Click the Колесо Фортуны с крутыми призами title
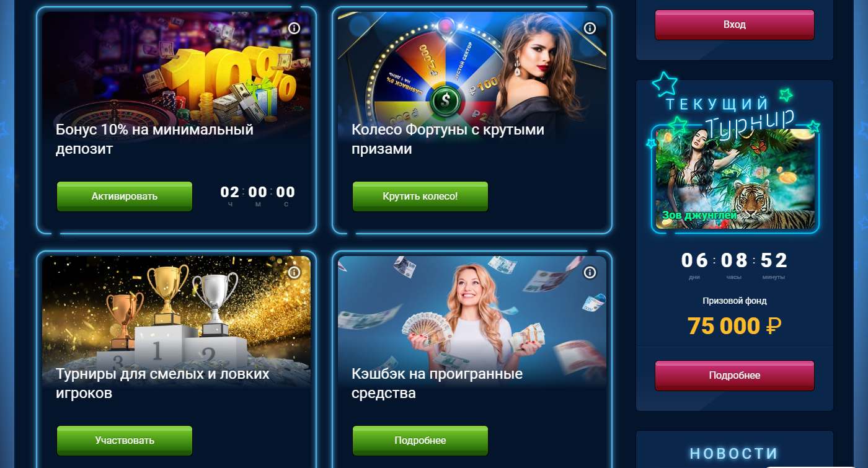868x468 pixels. click(448, 139)
